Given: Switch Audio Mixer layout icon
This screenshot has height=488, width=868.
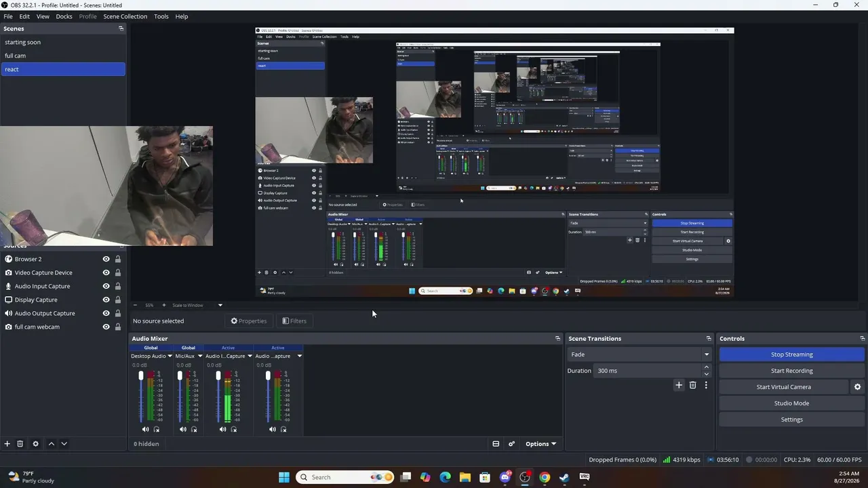Looking at the screenshot, I should pos(496,444).
